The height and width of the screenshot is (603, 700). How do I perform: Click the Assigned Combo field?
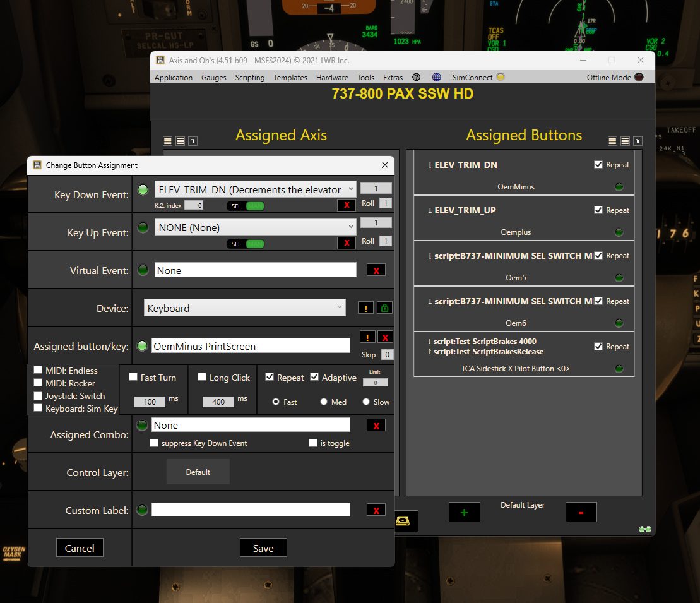[x=251, y=425]
